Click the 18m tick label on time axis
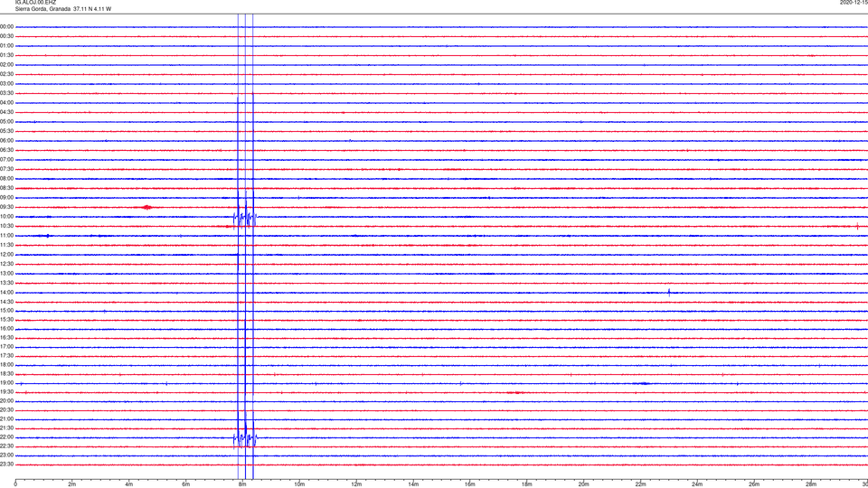868x488 pixels. (527, 484)
